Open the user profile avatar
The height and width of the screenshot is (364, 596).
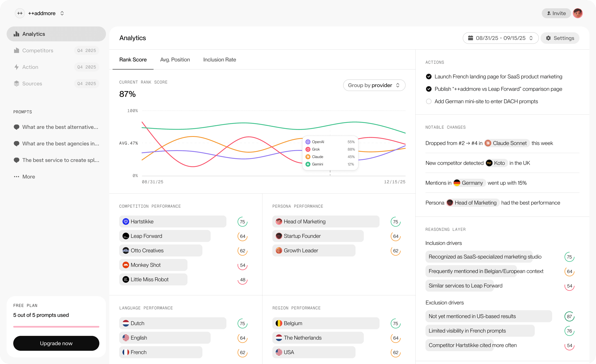[x=578, y=13]
